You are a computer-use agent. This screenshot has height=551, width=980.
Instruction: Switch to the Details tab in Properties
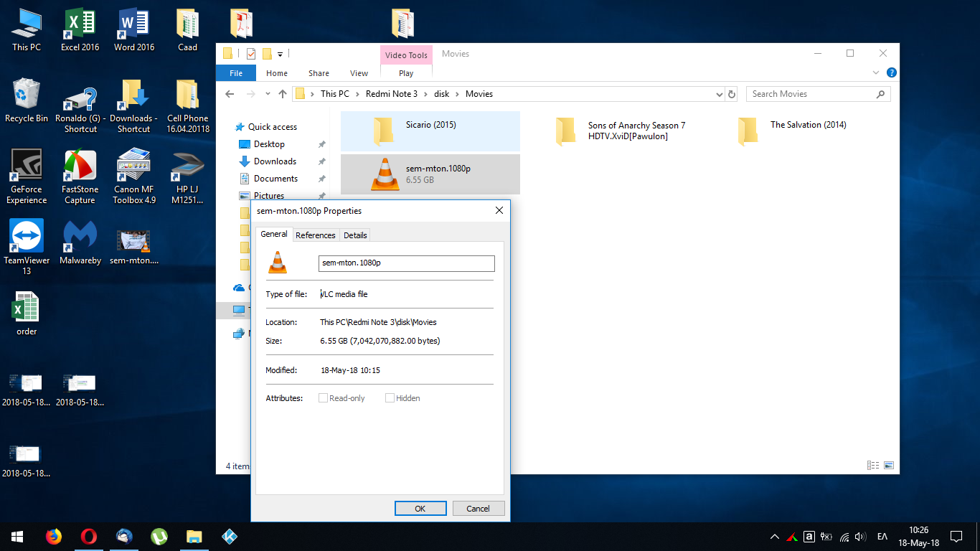[x=355, y=235]
